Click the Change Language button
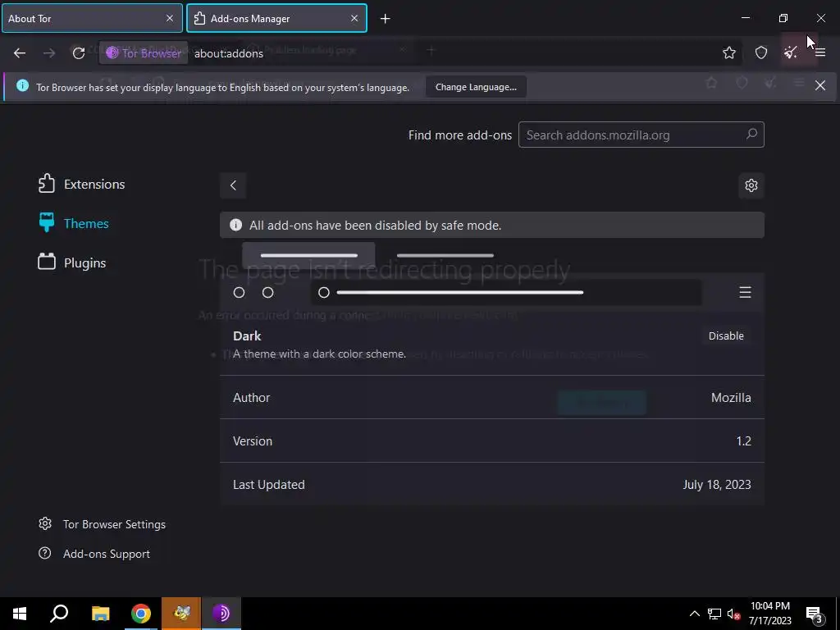Screen dimensions: 840x630 pos(476,87)
